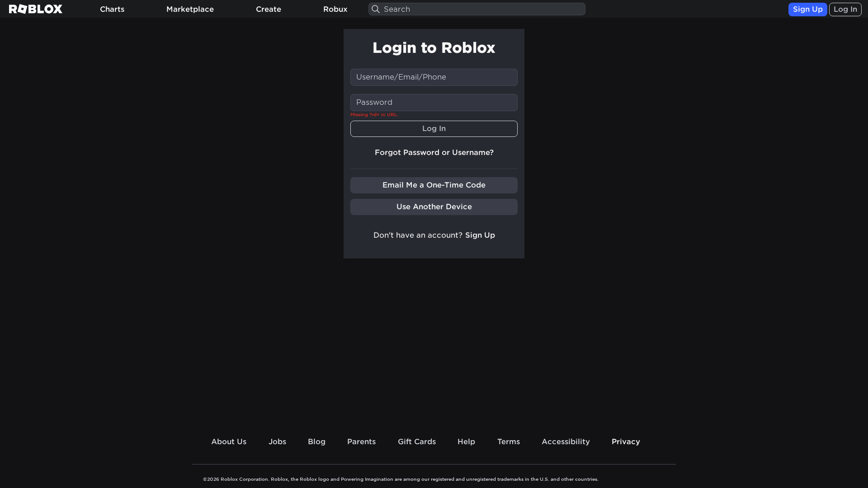Viewport: 868px width, 488px height.
Task: Open Forgot Password or Username link
Action: tap(434, 153)
